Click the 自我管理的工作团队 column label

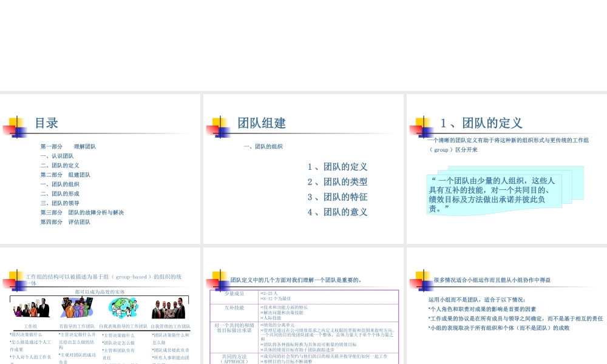[x=171, y=326]
